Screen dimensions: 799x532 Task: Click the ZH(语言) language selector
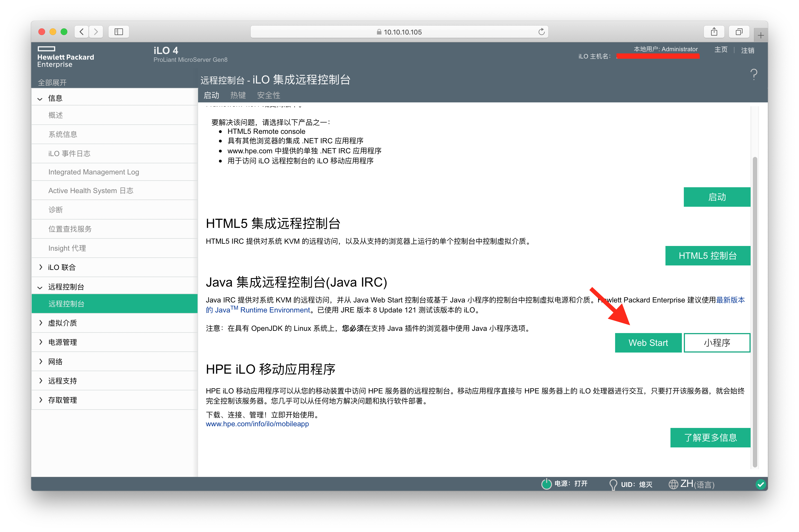pos(697,484)
